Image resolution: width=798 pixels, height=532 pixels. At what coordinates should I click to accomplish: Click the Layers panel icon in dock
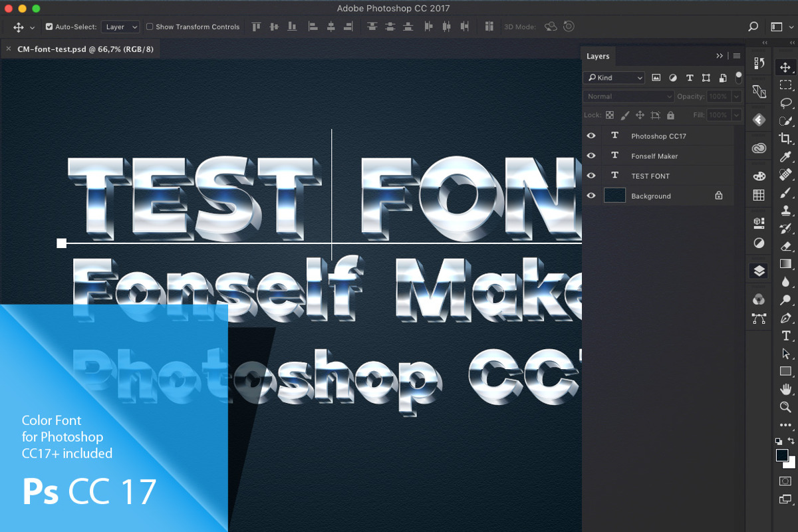pyautogui.click(x=759, y=271)
